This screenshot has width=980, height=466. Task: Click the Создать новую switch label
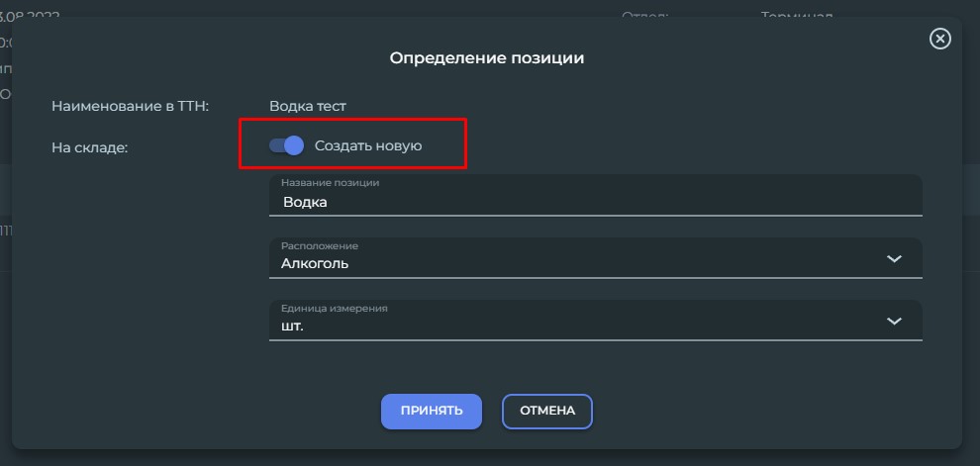tap(368, 145)
